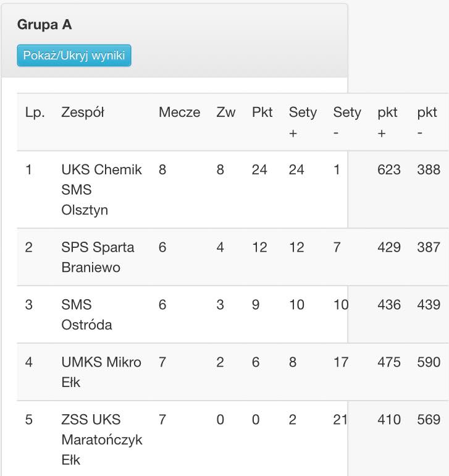Click the Pokaż/Ukryj wyniki button
Viewport: 449px width, 476px height.
coord(74,56)
